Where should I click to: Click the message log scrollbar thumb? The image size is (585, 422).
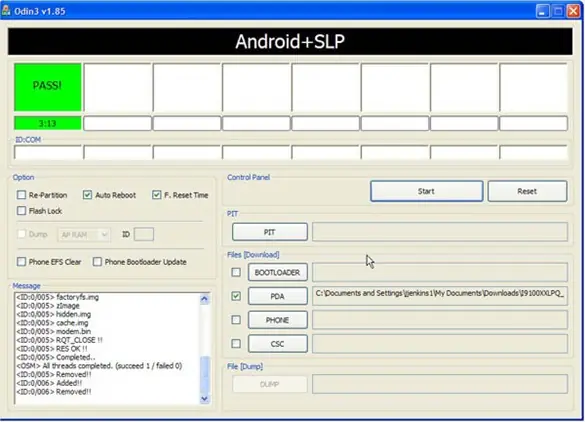pyautogui.click(x=204, y=373)
